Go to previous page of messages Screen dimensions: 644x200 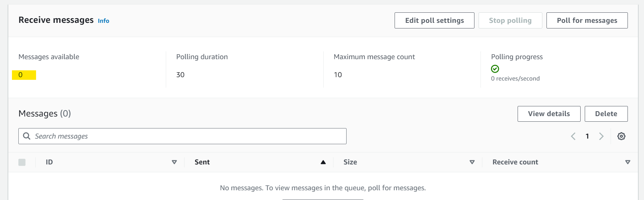coord(573,136)
